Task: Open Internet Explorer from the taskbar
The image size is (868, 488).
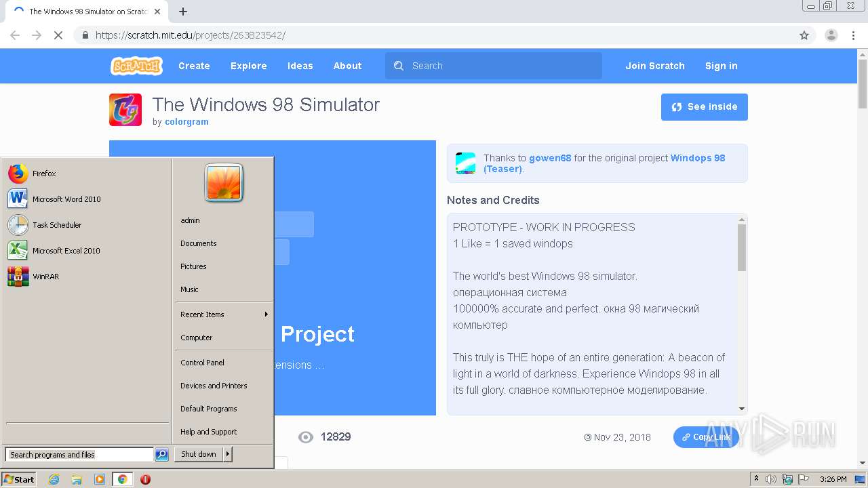Action: tap(54, 479)
